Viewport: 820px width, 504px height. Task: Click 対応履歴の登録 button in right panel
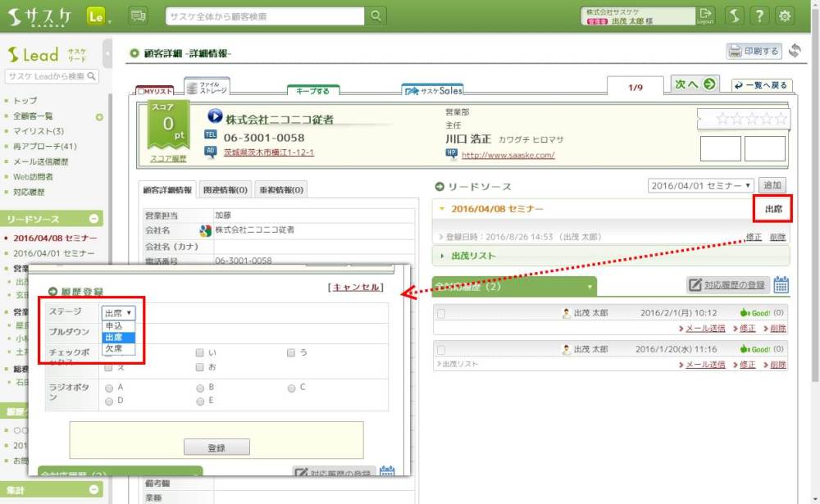(728, 285)
